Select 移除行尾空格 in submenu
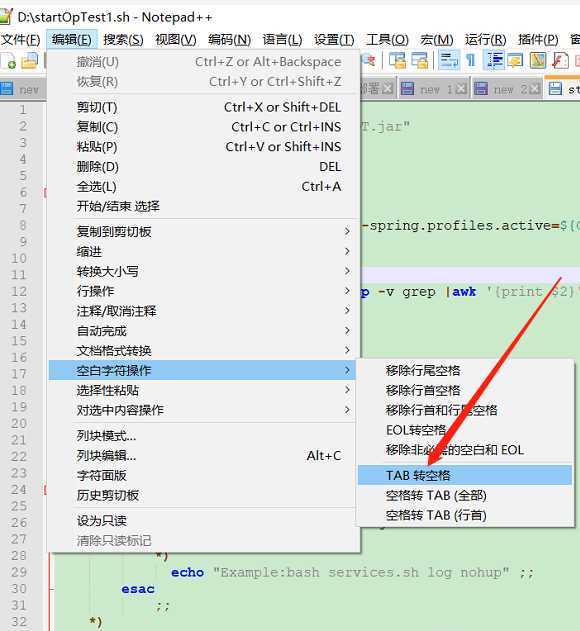 465,370
